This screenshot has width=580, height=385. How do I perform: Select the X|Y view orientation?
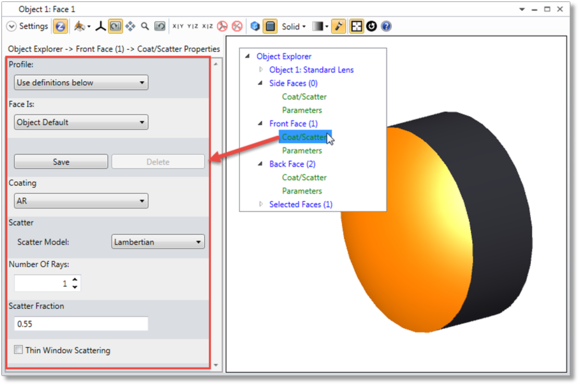(x=178, y=26)
